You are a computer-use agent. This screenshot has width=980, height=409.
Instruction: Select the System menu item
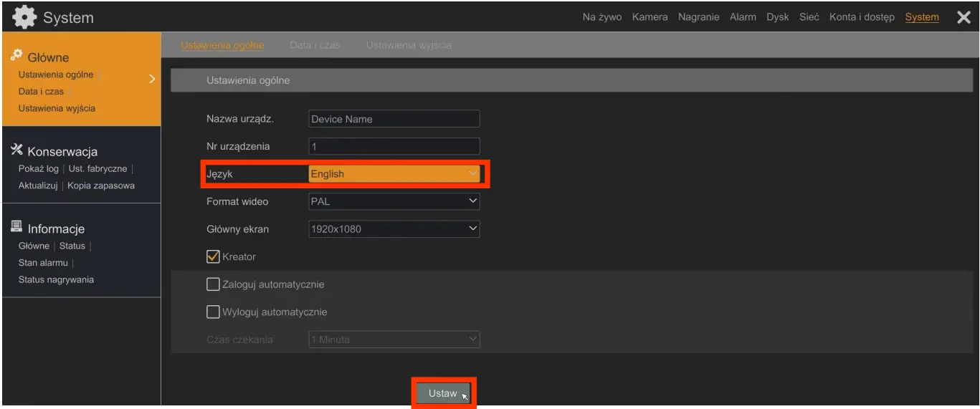pos(922,17)
